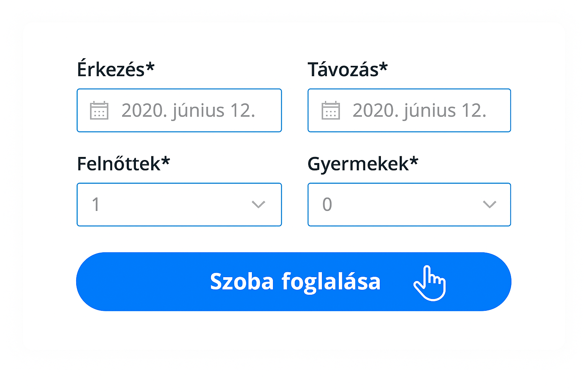588x392 pixels.
Task: Select the value 0 in Gyermekek box
Action: pos(327,204)
